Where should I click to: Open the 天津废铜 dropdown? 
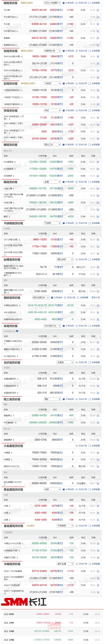(x=65, y=526)
